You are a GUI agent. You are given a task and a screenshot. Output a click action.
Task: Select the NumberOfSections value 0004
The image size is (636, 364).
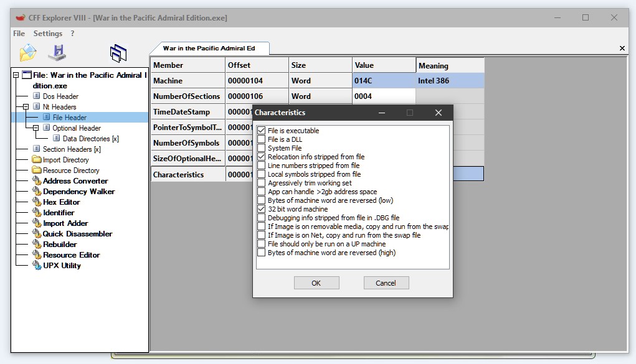pyautogui.click(x=384, y=96)
